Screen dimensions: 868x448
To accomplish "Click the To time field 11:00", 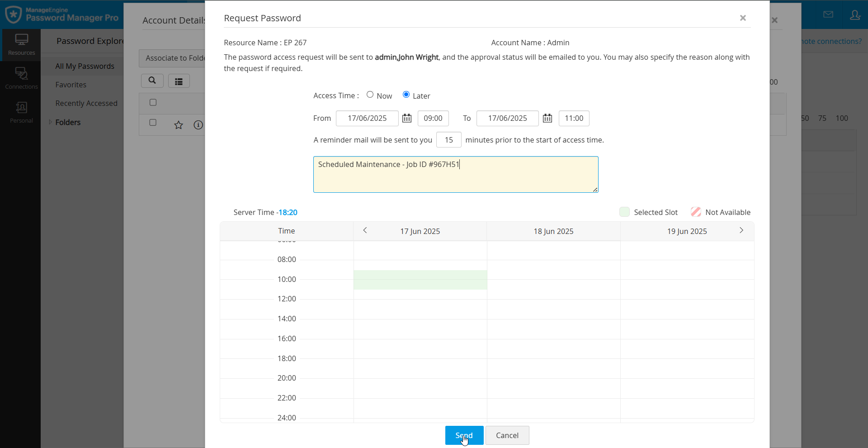I will [x=574, y=118].
